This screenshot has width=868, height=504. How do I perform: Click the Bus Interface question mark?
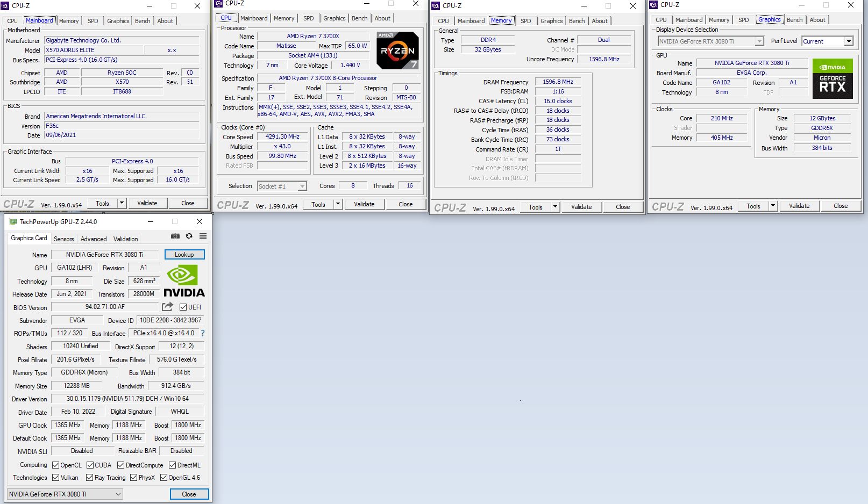coord(203,333)
